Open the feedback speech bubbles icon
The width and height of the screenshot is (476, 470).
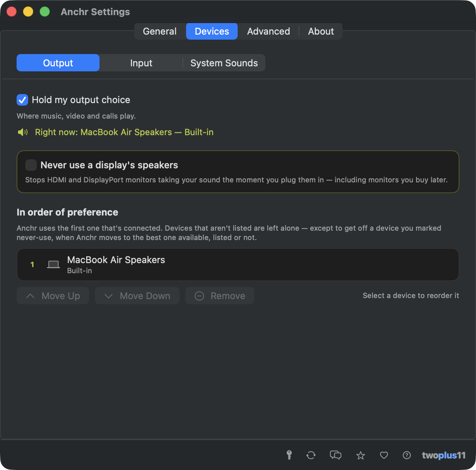pyautogui.click(x=335, y=455)
